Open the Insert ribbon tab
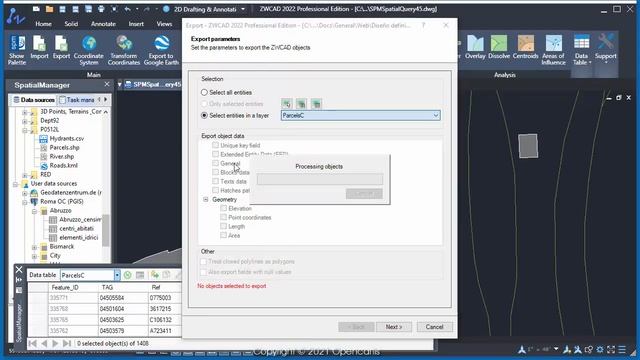This screenshot has width=640, height=360. (136, 24)
